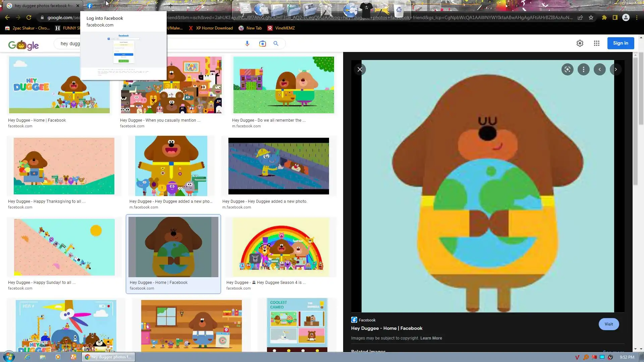The height and width of the screenshot is (362, 644).
Task: Click the Lens icon on preview image
Action: 567,69
